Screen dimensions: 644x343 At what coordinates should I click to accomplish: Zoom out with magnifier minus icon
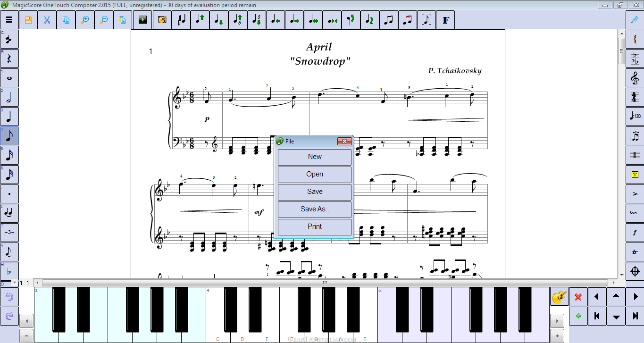pos(104,20)
